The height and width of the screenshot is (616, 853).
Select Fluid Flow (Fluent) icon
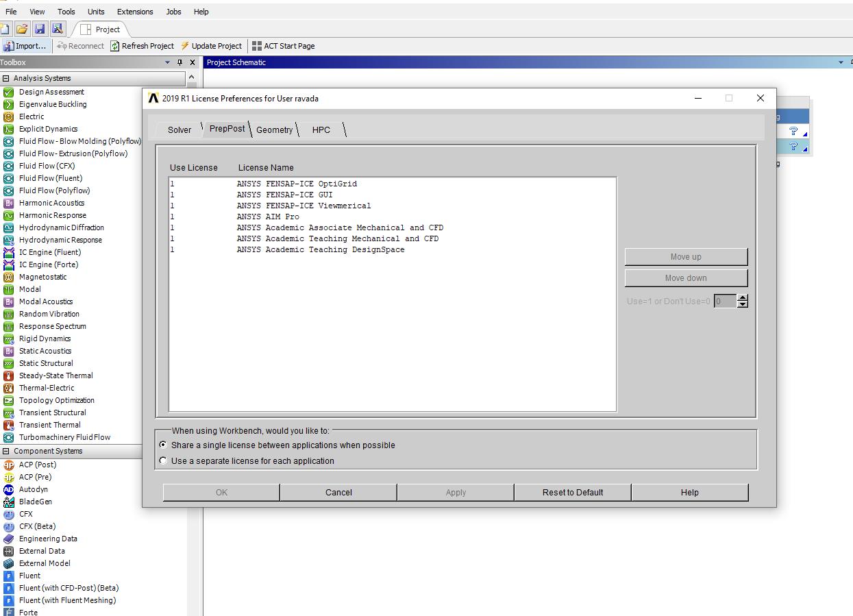8,178
